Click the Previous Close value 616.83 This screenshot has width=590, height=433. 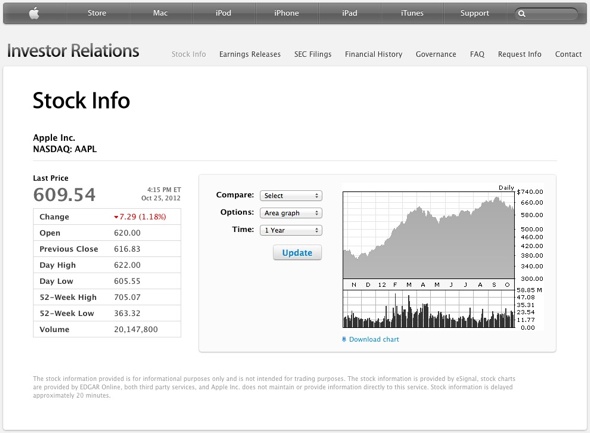pos(127,249)
